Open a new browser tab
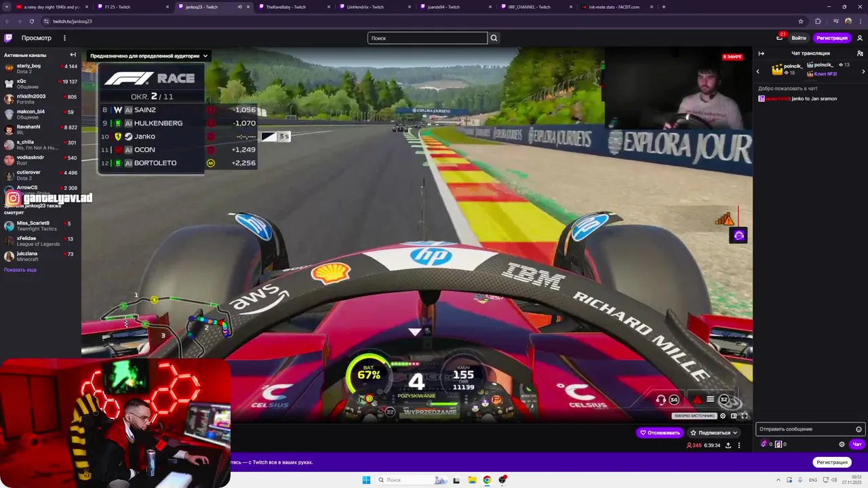The width and height of the screenshot is (868, 488). pos(663,7)
